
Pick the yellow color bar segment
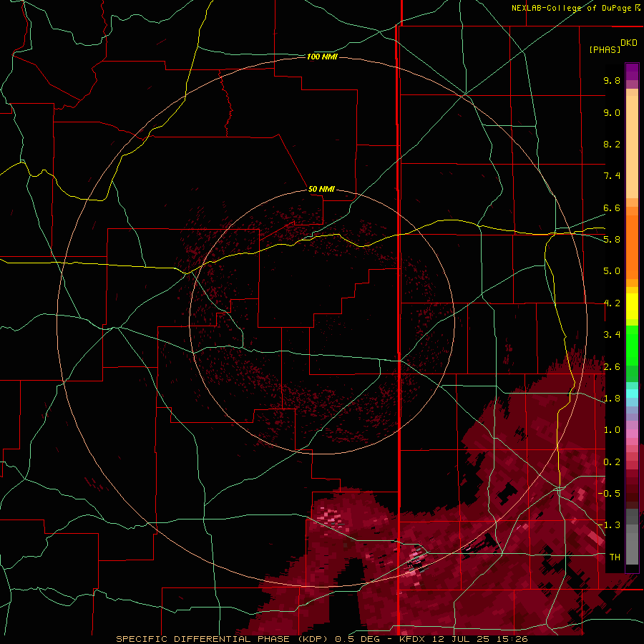[x=632, y=306]
